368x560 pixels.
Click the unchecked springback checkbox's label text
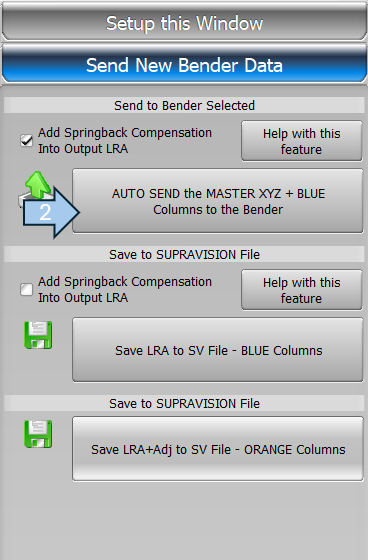125,289
